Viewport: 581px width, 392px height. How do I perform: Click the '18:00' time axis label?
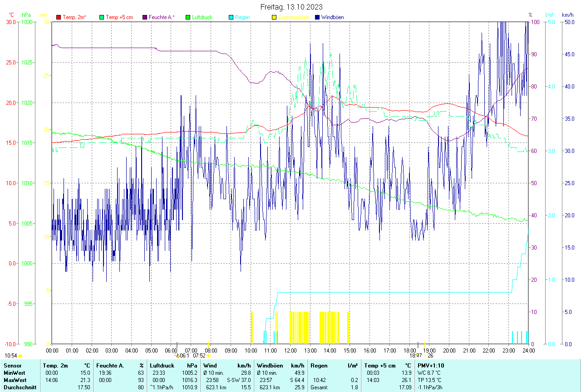409,350
